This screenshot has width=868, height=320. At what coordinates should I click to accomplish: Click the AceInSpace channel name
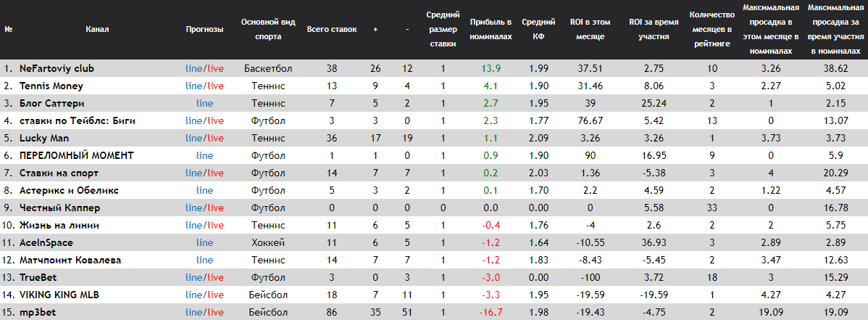[x=46, y=242]
